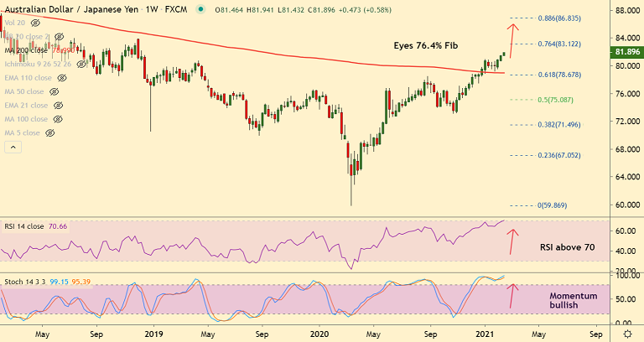Click the Stoch value 99.15
Screen dimensions: 644x342
[59, 282]
